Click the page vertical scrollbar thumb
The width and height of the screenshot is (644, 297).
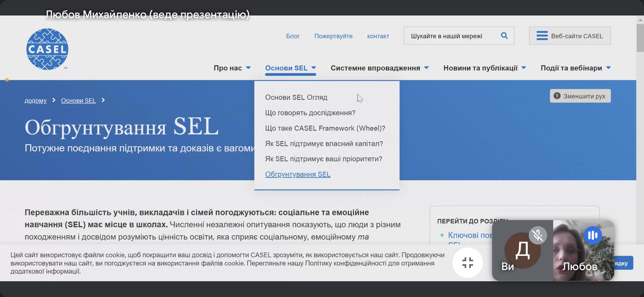coord(640,38)
